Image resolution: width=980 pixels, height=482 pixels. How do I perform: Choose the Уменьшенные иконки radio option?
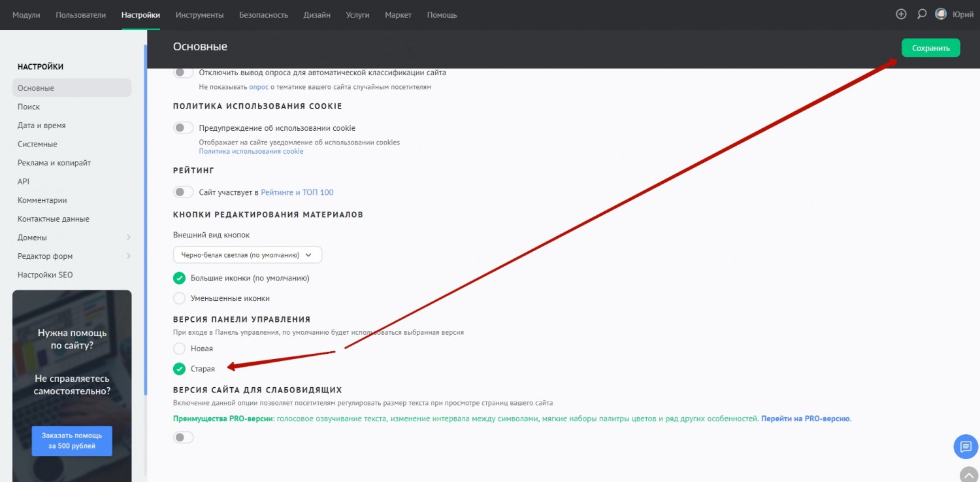tap(179, 298)
